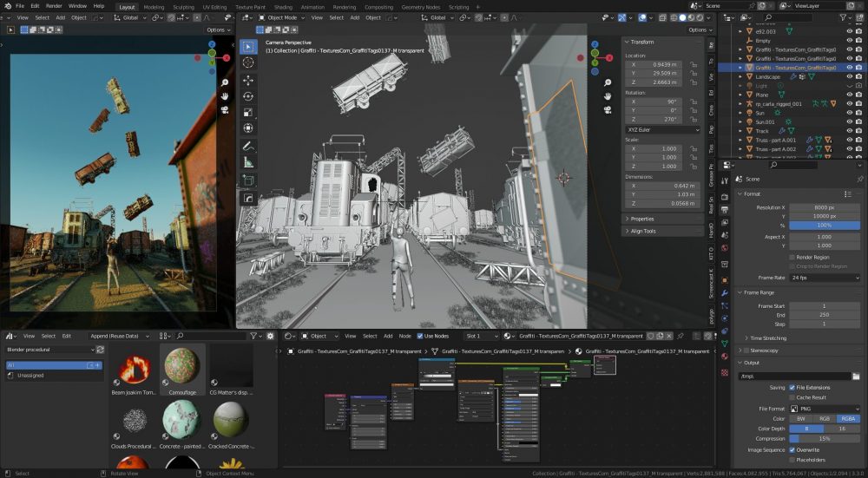868x478 pixels.
Task: Expand the rp_carla_rigged_001 tree item
Action: (740, 103)
